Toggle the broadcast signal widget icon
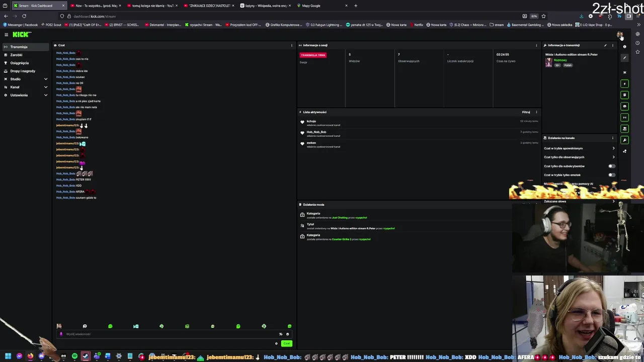Screen dimensions: 644x362 [624, 118]
